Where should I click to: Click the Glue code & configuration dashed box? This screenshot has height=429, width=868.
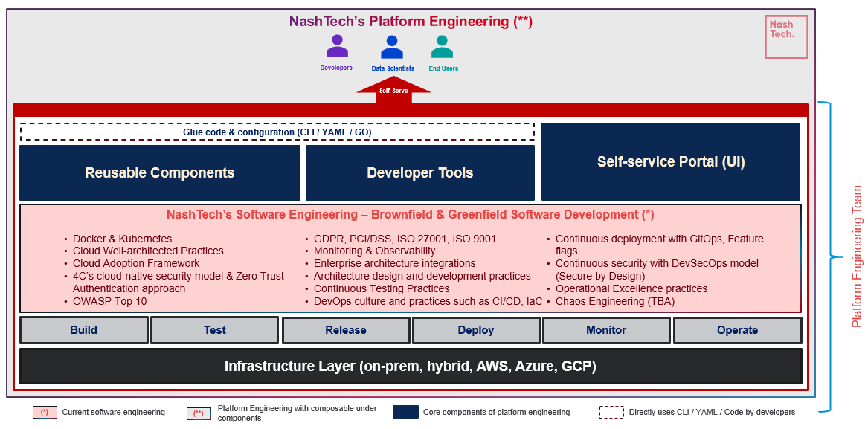[x=277, y=132]
